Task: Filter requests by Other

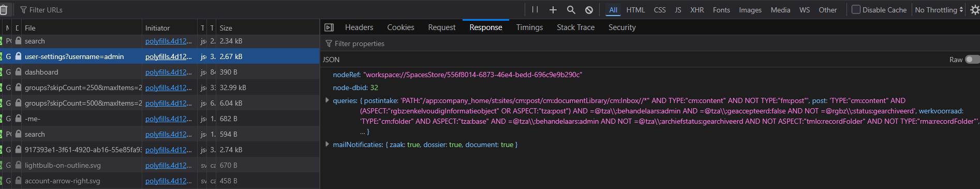Action: click(827, 10)
